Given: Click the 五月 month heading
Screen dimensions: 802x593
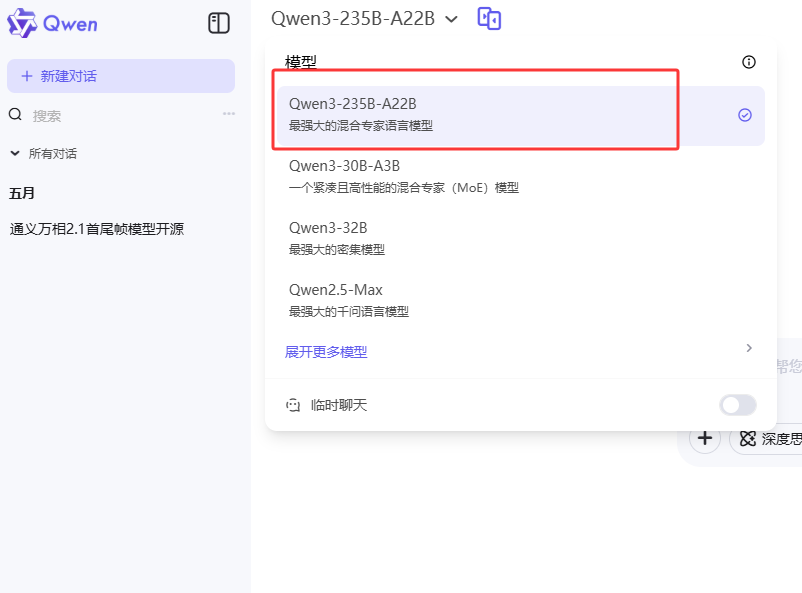Looking at the screenshot, I should 22,193.
